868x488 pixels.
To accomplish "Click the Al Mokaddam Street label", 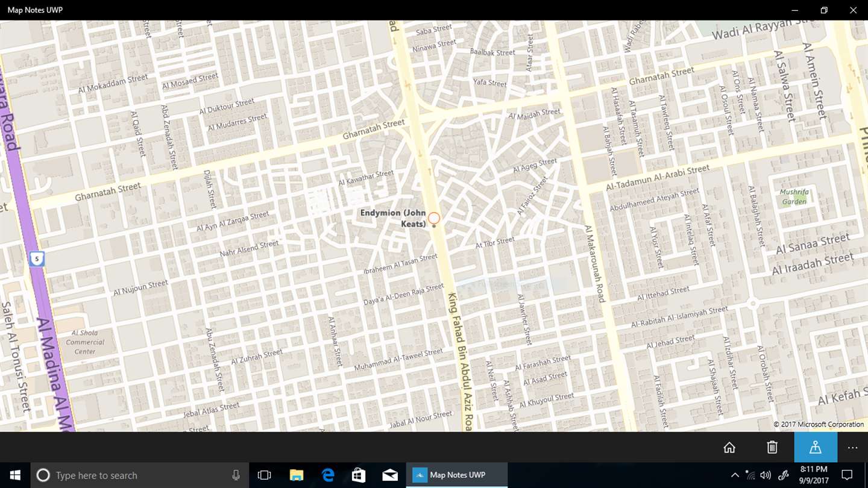I will (x=113, y=83).
